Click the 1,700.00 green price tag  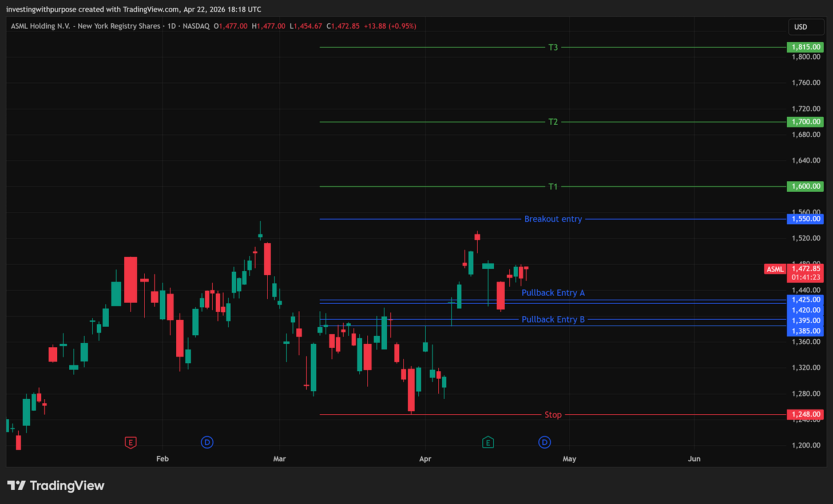(806, 122)
